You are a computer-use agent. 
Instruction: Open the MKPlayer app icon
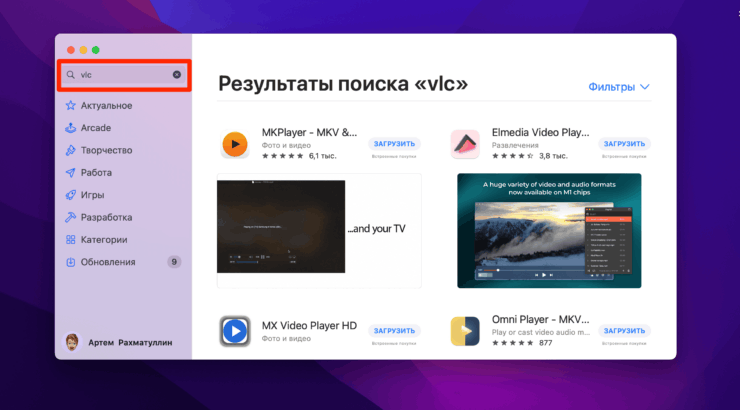pos(235,144)
